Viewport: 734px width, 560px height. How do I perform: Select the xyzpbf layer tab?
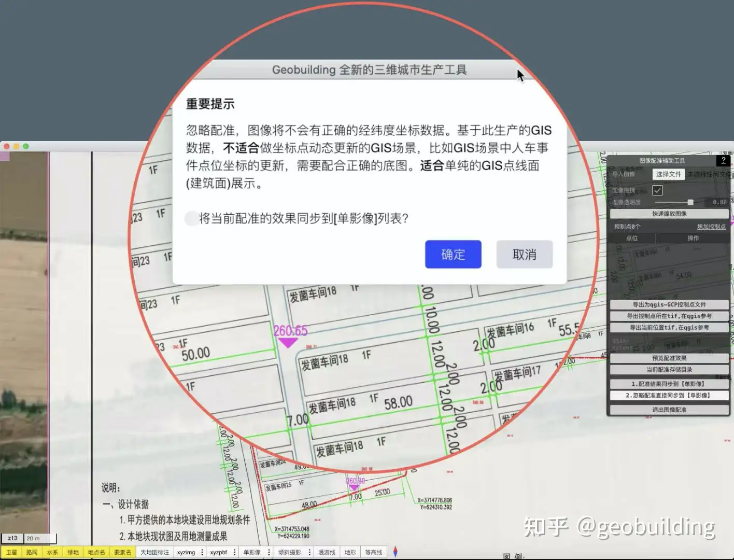[x=218, y=552]
